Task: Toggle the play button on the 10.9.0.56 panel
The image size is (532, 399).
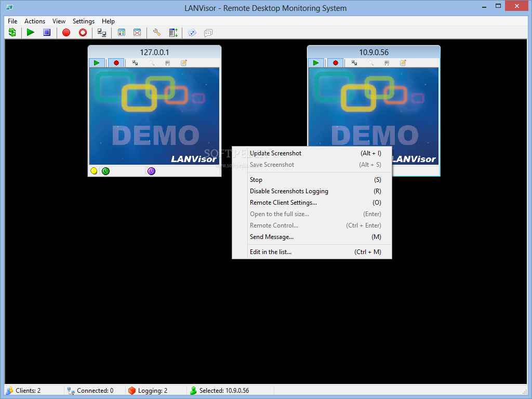Action: [316, 63]
